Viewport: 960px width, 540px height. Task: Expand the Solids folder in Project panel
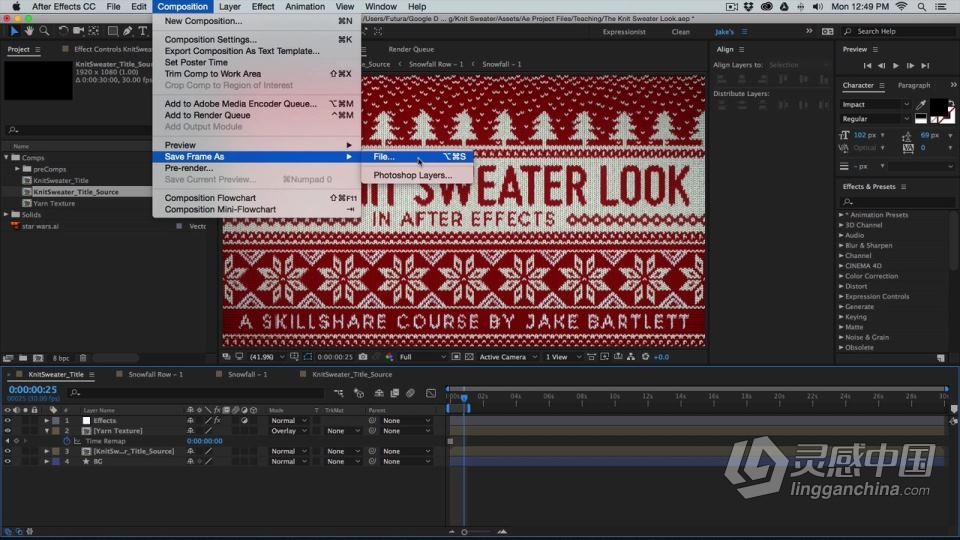pos(7,215)
